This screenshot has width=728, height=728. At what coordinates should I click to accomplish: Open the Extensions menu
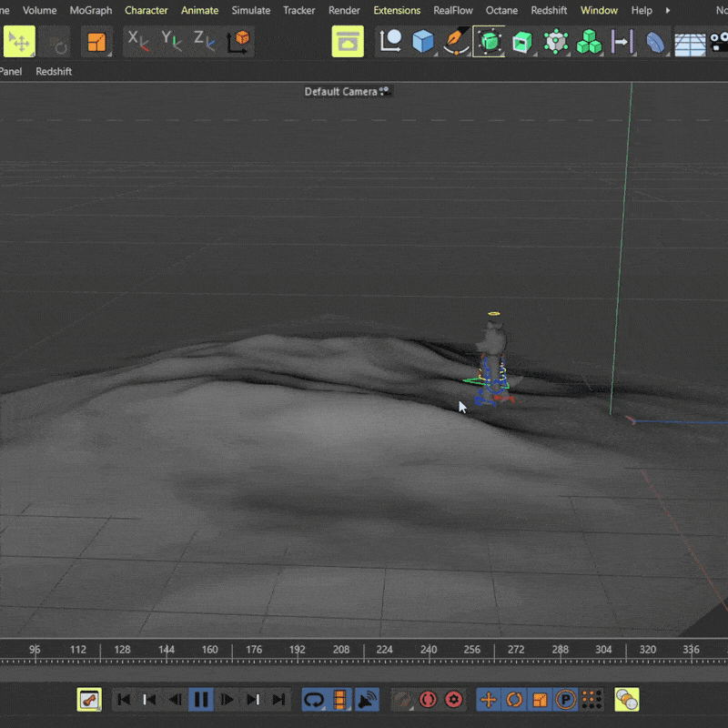pyautogui.click(x=397, y=11)
